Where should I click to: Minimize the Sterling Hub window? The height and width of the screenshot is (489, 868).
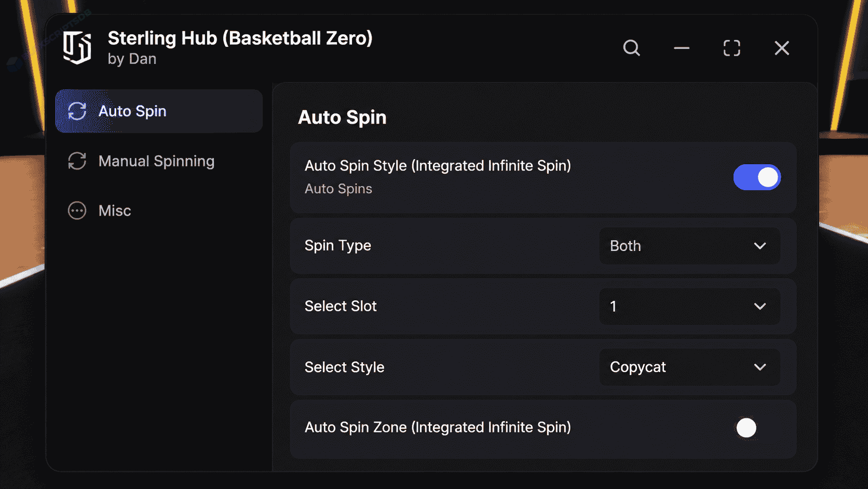681,48
